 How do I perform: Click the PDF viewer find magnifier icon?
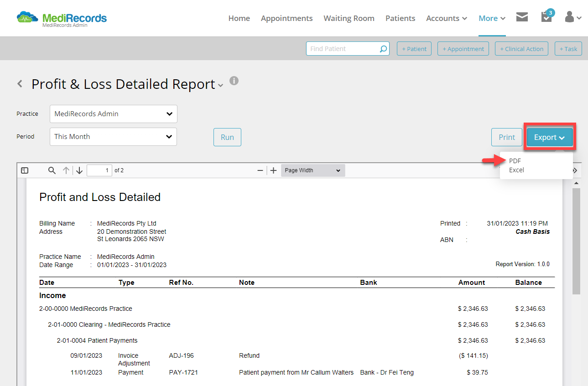52,170
